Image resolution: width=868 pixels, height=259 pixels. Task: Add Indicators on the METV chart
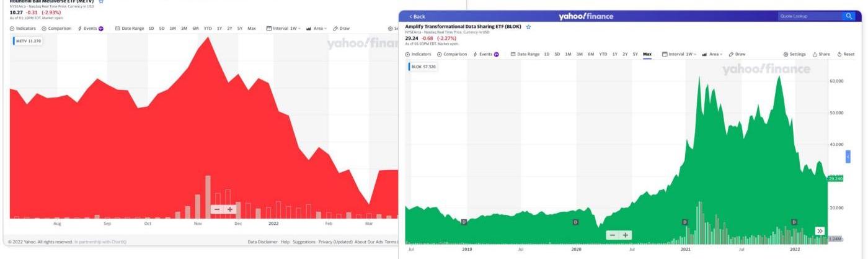[x=24, y=28]
